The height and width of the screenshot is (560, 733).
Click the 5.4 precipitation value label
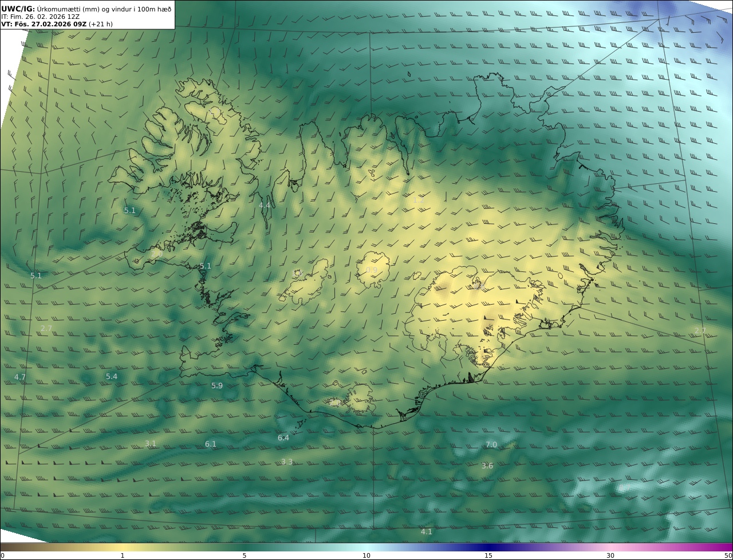pyautogui.click(x=112, y=376)
